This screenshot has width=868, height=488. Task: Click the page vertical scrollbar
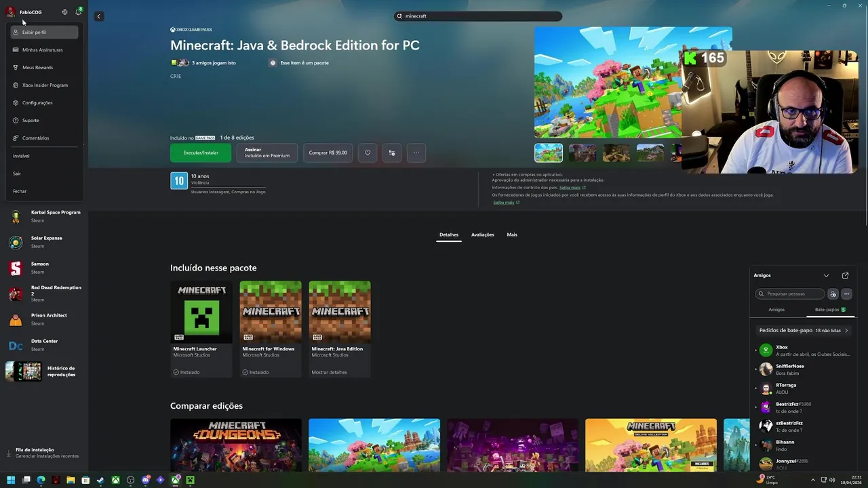coord(865,115)
